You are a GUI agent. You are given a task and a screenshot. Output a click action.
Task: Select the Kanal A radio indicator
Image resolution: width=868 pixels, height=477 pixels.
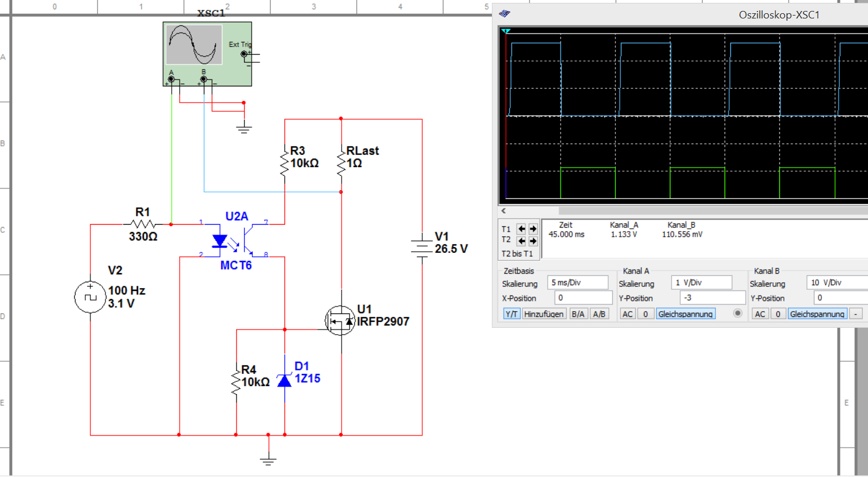pos(737,313)
